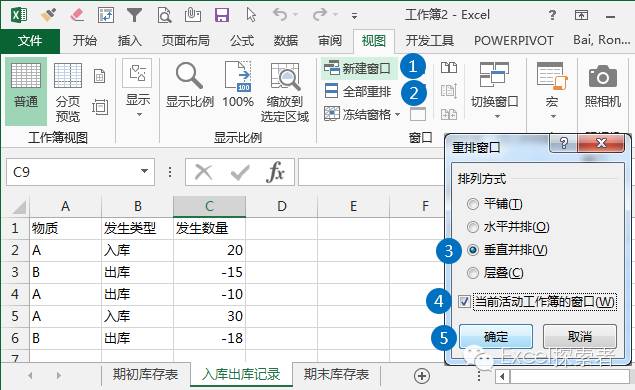Open the 入库出库记录 sheet tab
This screenshot has height=390, width=635.
tap(241, 375)
